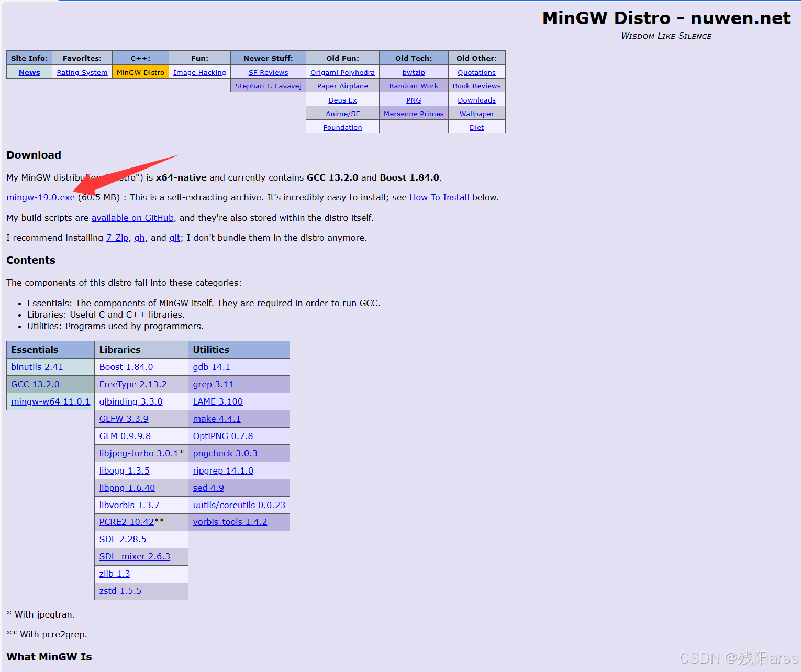The height and width of the screenshot is (672, 801).
Task: Open LAME 3.100 link
Action: [218, 401]
